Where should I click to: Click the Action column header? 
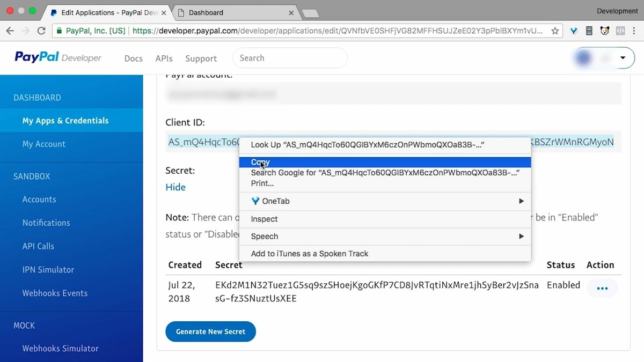pos(600,265)
